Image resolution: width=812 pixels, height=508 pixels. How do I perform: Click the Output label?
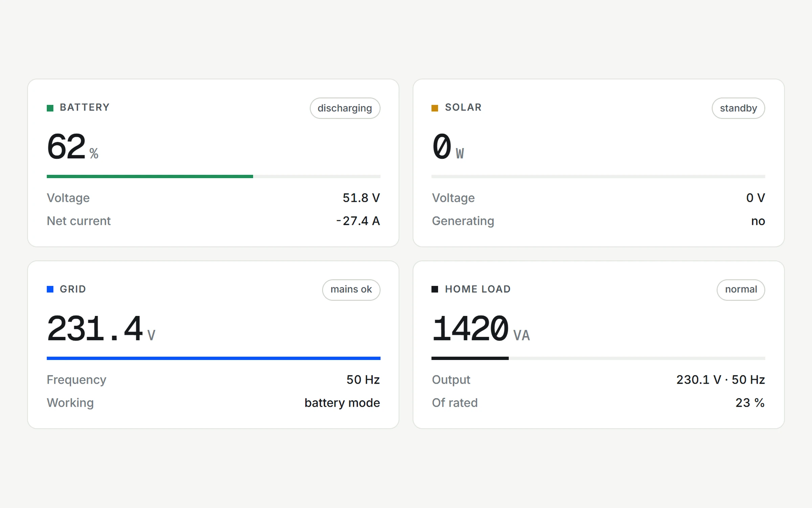click(x=451, y=380)
